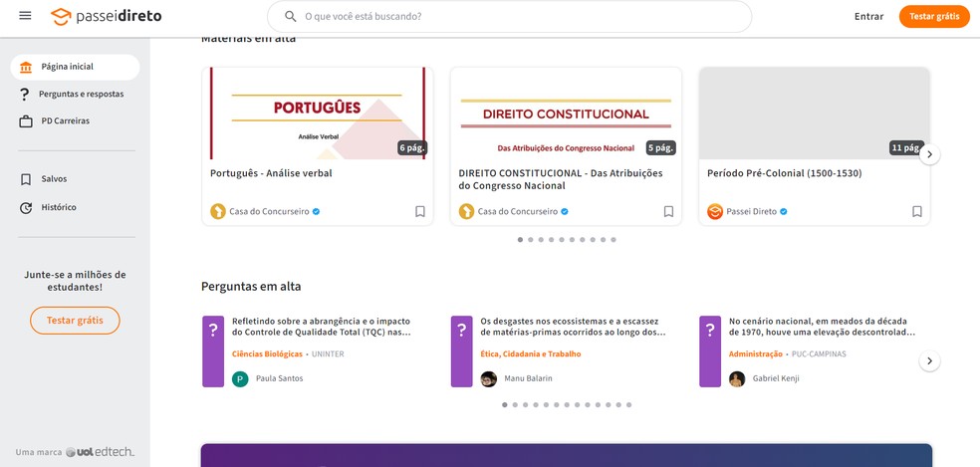Advance the materials carousel with right arrow

929,153
